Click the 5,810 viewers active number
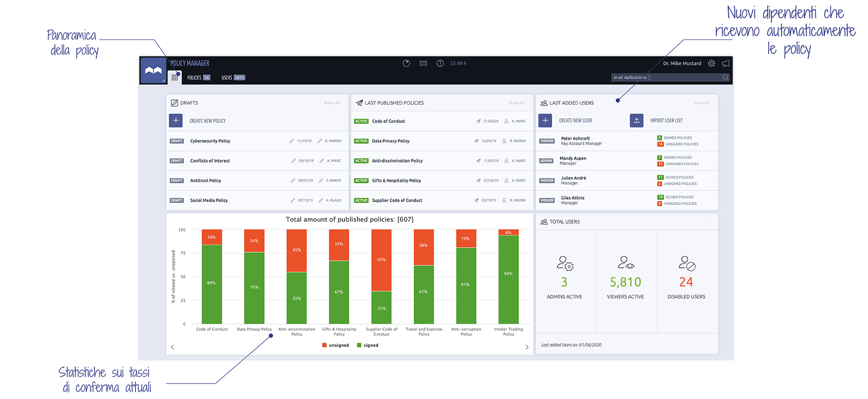This screenshot has width=868, height=399. (625, 282)
